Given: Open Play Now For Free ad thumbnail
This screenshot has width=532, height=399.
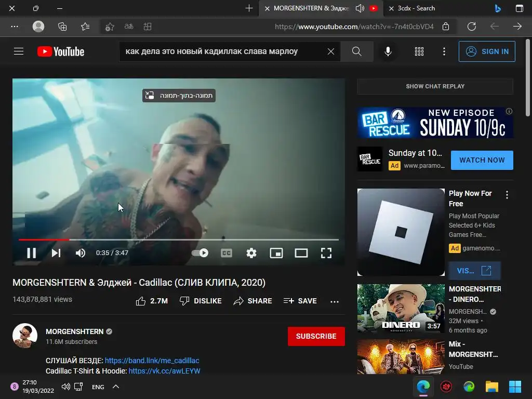Looking at the screenshot, I should 401,232.
